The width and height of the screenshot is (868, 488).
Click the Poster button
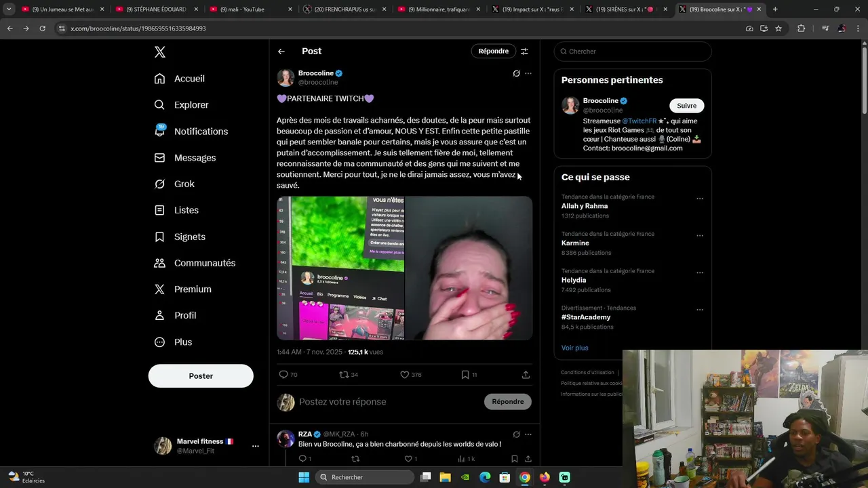tap(201, 376)
